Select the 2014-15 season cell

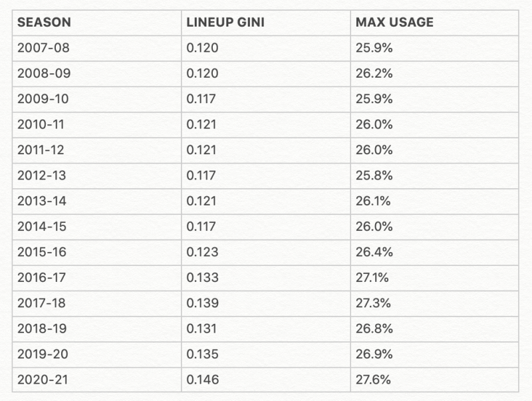point(43,227)
